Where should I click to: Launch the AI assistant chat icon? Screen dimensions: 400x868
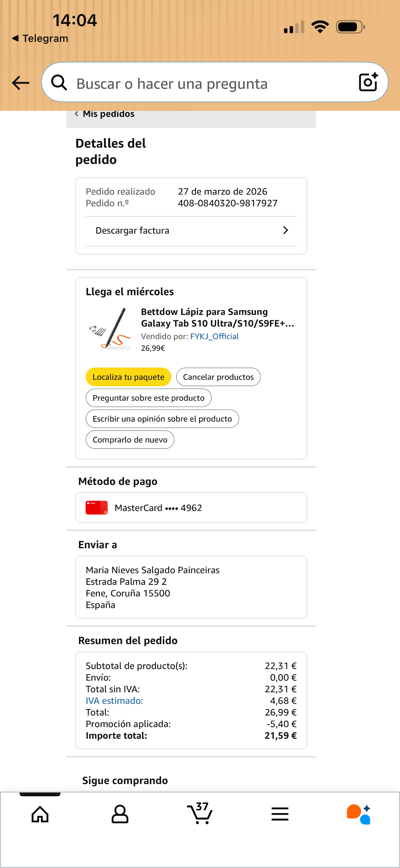click(359, 814)
